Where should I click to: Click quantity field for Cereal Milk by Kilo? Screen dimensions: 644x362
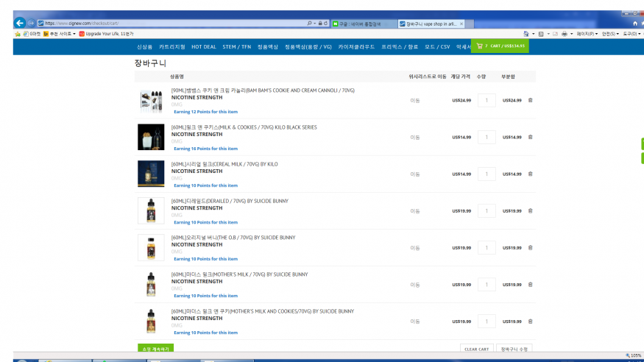tap(486, 174)
